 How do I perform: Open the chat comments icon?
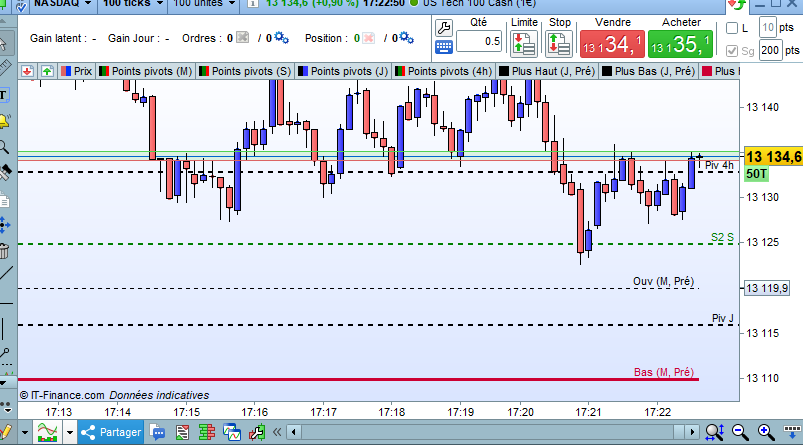tap(158, 433)
